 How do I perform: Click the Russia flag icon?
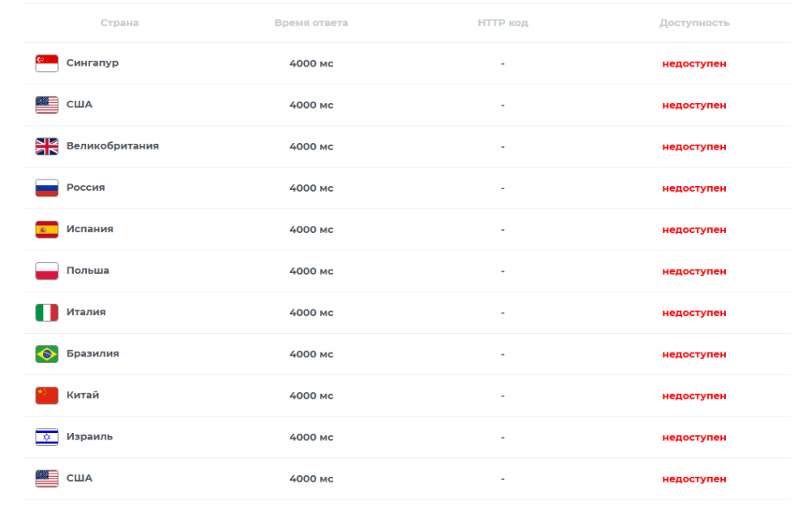[46, 188]
